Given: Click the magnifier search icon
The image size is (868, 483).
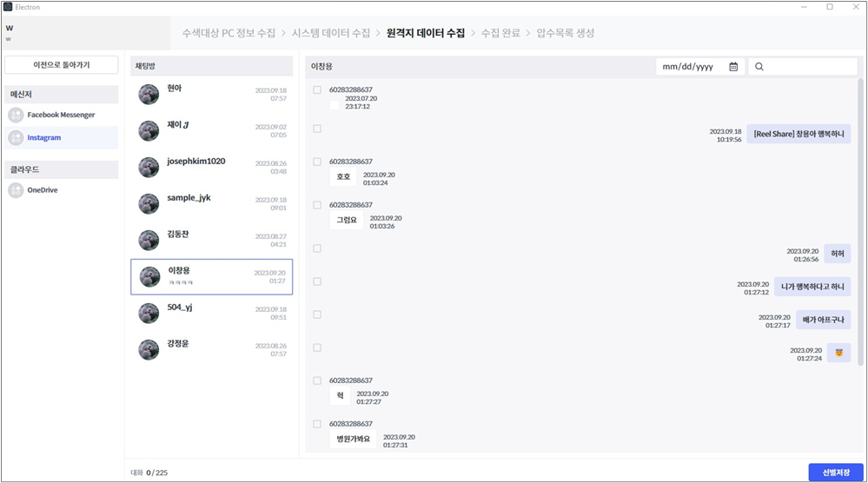Looking at the screenshot, I should [x=759, y=67].
